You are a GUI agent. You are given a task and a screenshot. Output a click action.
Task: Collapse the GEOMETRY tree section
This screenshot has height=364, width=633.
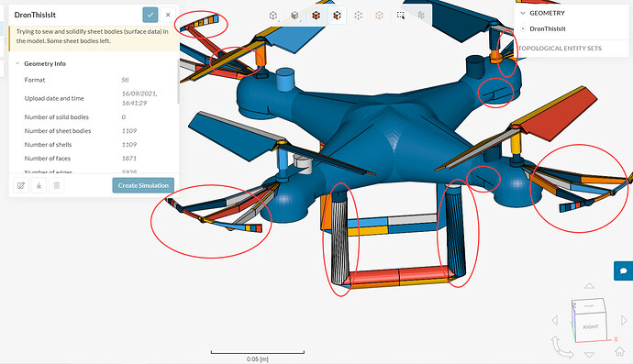(x=523, y=13)
